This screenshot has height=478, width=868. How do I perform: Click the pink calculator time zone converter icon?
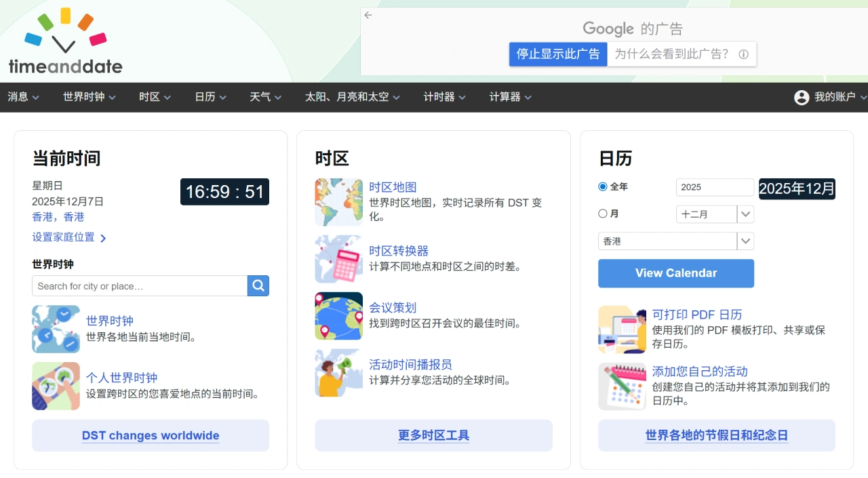coord(338,259)
